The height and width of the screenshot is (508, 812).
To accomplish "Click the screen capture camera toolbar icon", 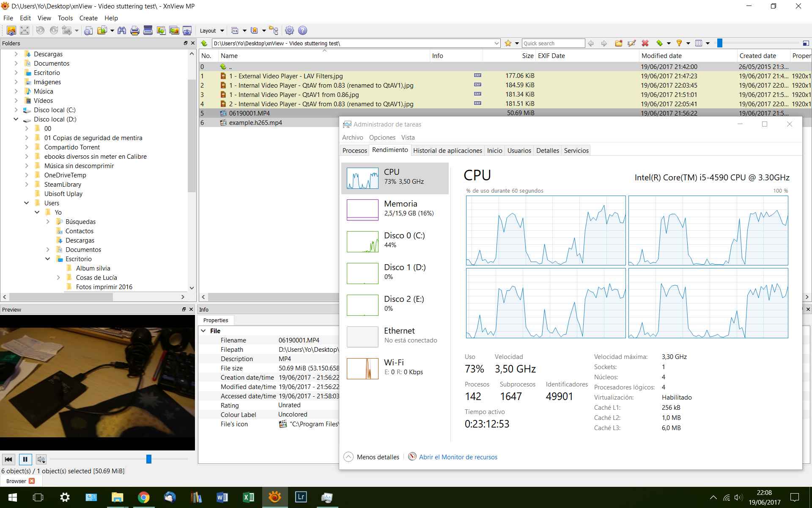I will [187, 30].
